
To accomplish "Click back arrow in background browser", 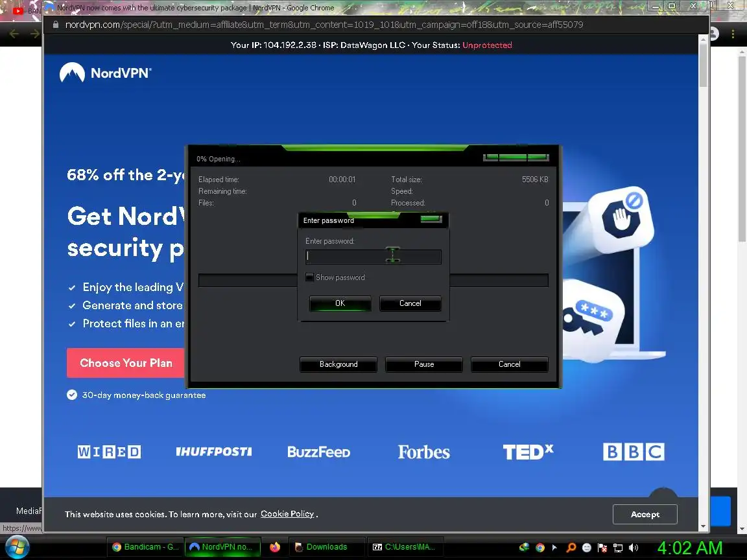I will coord(14,34).
